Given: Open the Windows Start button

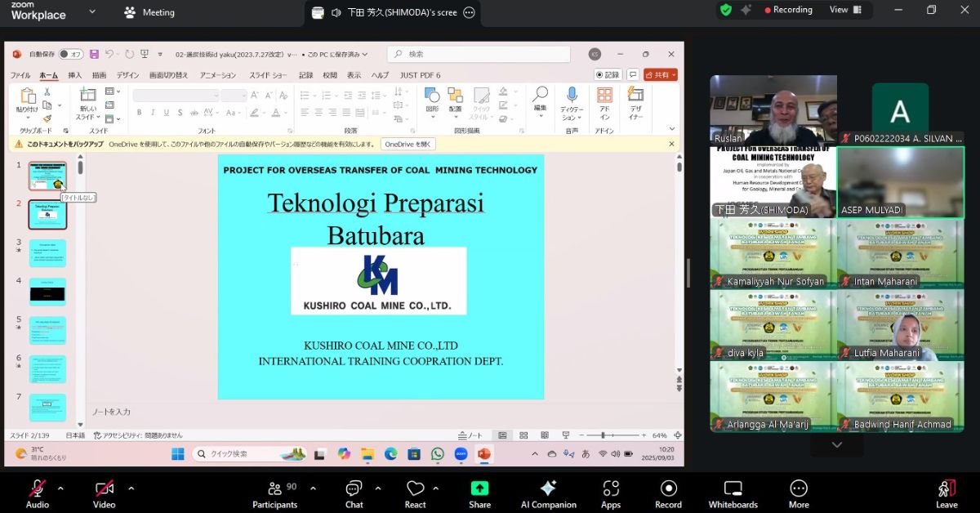Looking at the screenshot, I should pos(177,453).
